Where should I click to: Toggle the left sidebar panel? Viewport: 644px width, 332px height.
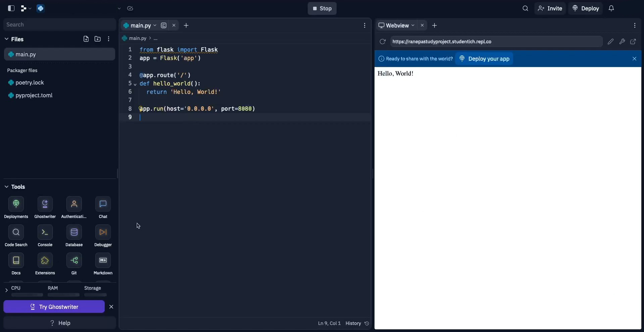click(11, 8)
